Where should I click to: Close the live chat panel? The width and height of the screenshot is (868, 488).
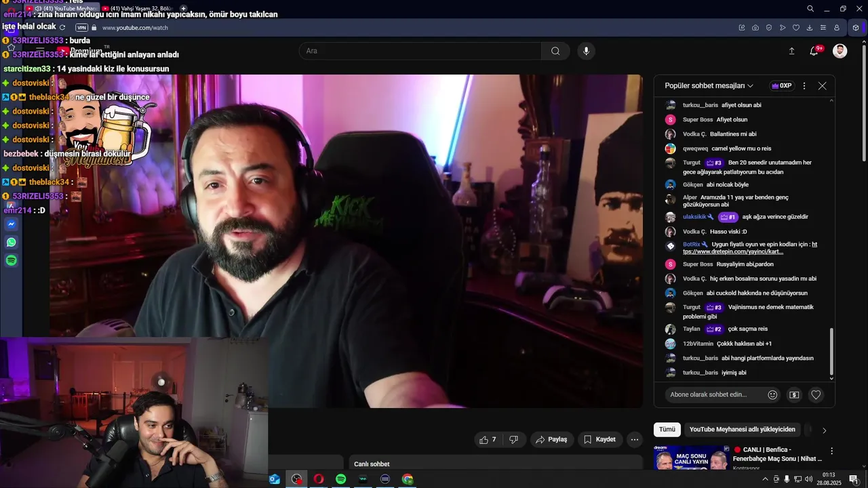823,86
